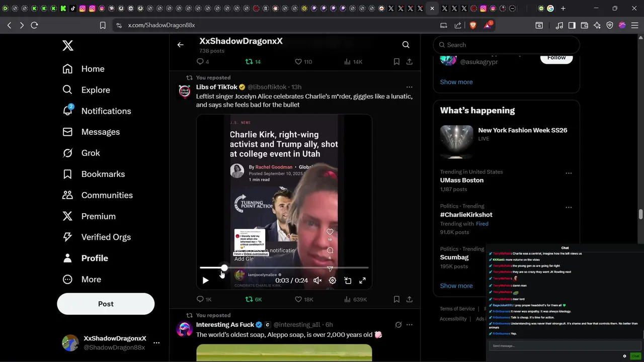Reply to post with 4 replies
Viewport: 644px width, 362px height.
coord(203,62)
